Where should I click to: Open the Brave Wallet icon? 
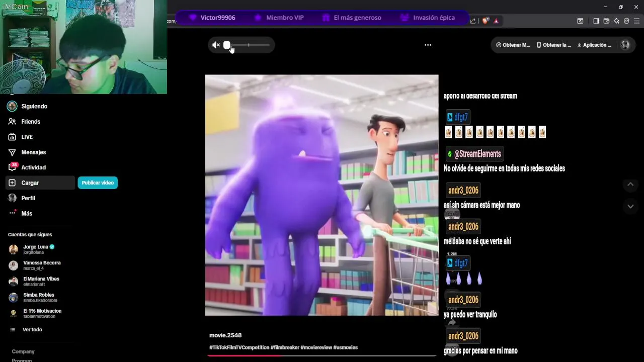pyautogui.click(x=606, y=21)
